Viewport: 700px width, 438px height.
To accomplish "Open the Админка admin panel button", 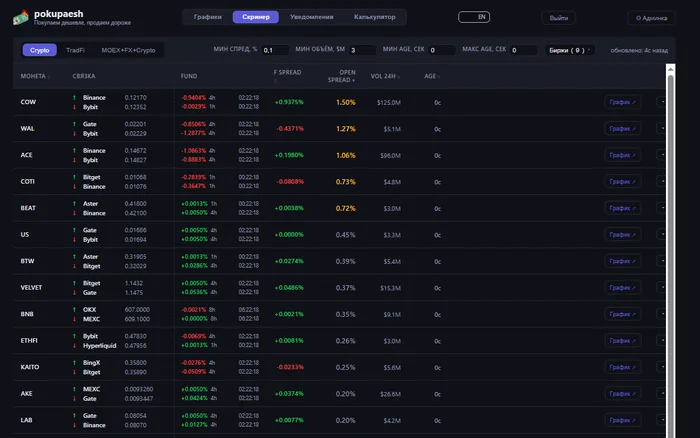I will [651, 18].
